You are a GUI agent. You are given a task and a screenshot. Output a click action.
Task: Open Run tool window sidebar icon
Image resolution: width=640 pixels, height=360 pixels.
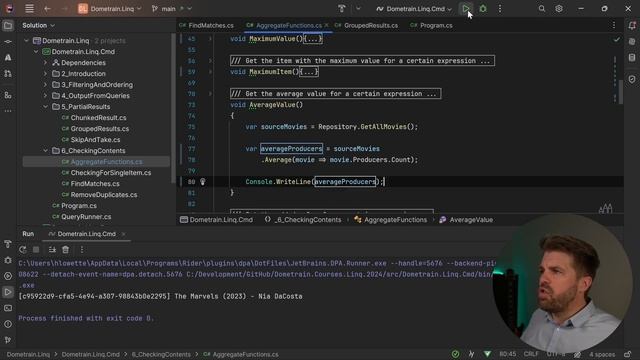8,292
